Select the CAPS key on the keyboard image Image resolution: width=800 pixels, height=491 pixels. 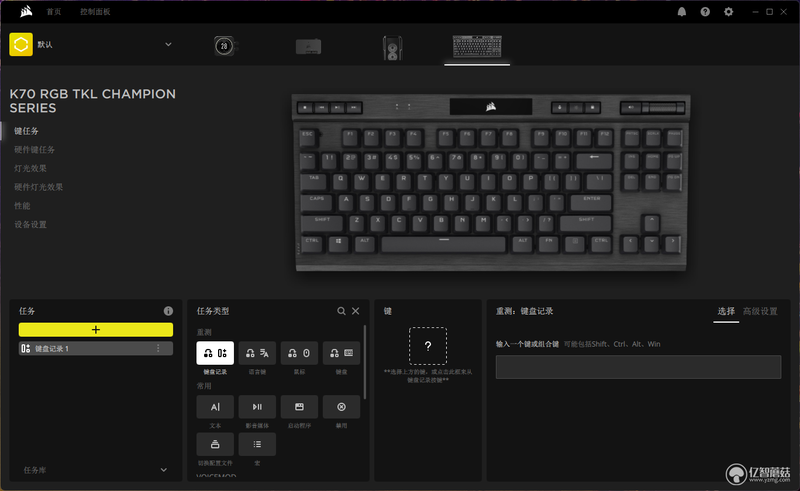tap(317, 202)
